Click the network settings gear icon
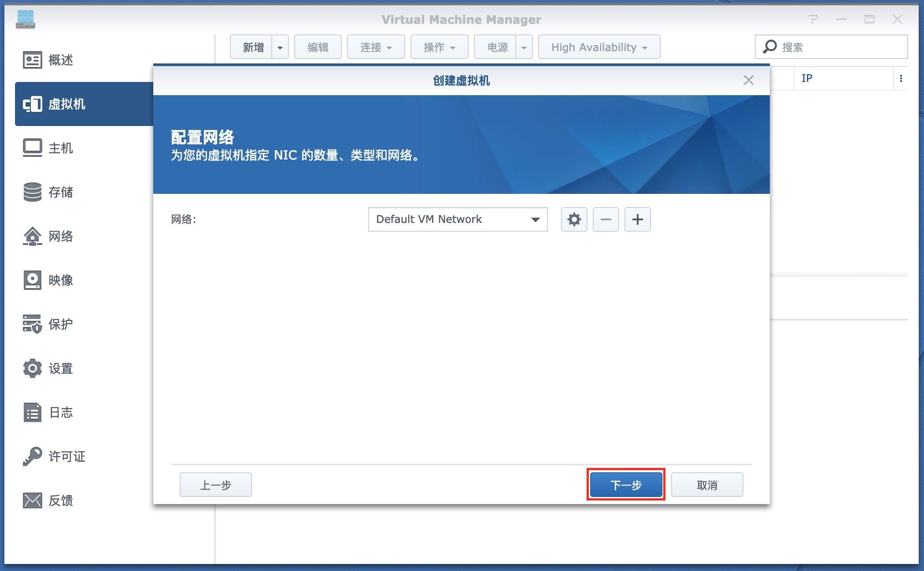 [x=574, y=219]
